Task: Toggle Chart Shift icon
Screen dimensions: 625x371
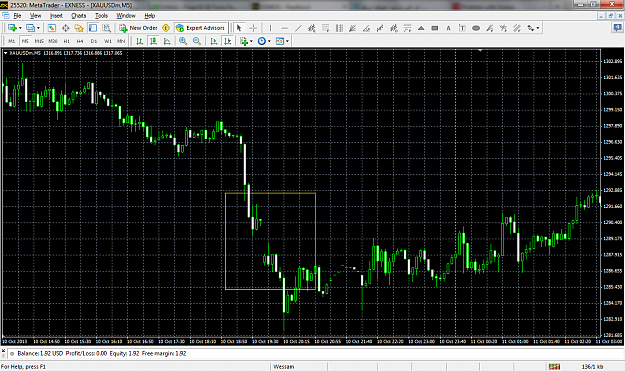Action: [228, 41]
